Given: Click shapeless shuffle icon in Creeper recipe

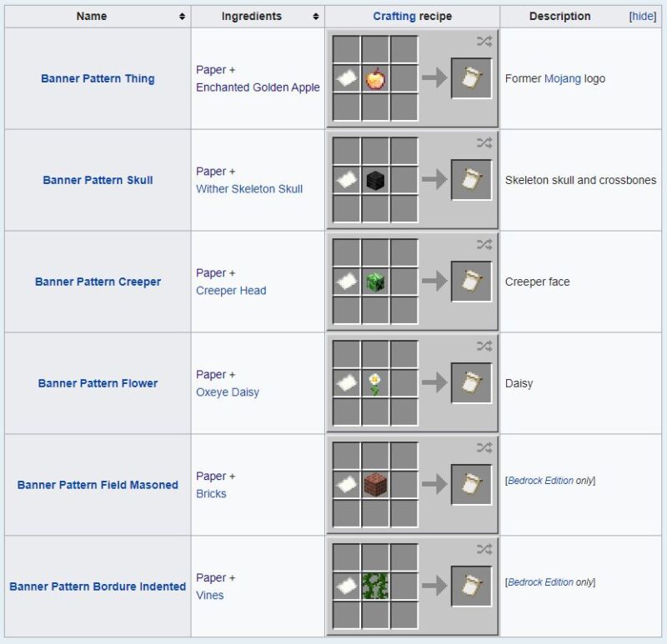Looking at the screenshot, I should (x=484, y=244).
